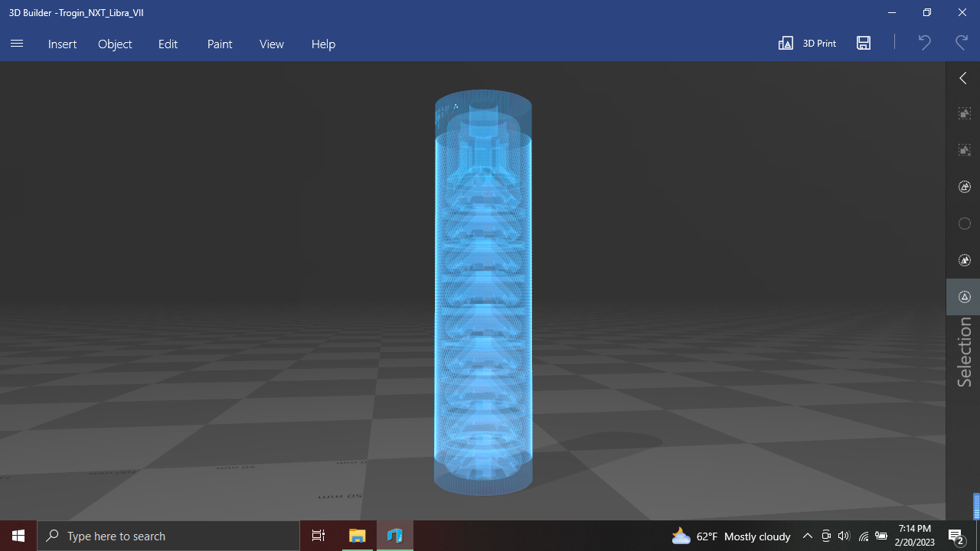Viewport: 980px width, 551px height.
Task: Click the empty dashed-circle icon in the sidebar
Action: click(x=965, y=223)
